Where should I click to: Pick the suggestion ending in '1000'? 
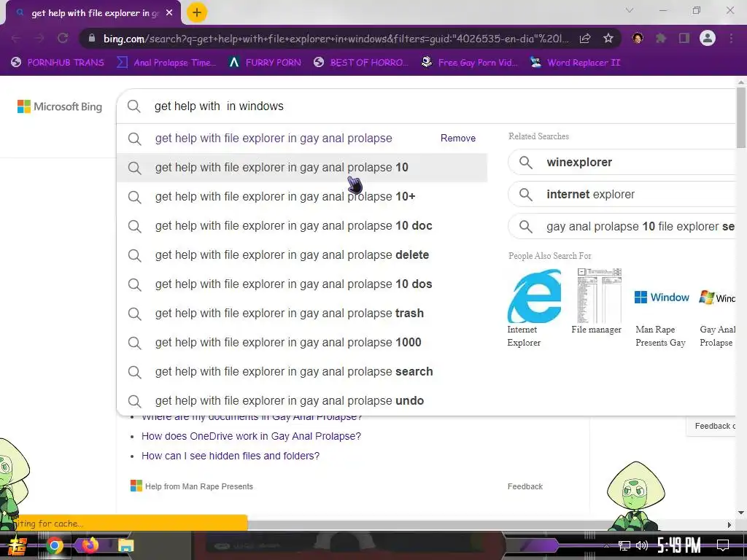[x=302, y=343]
